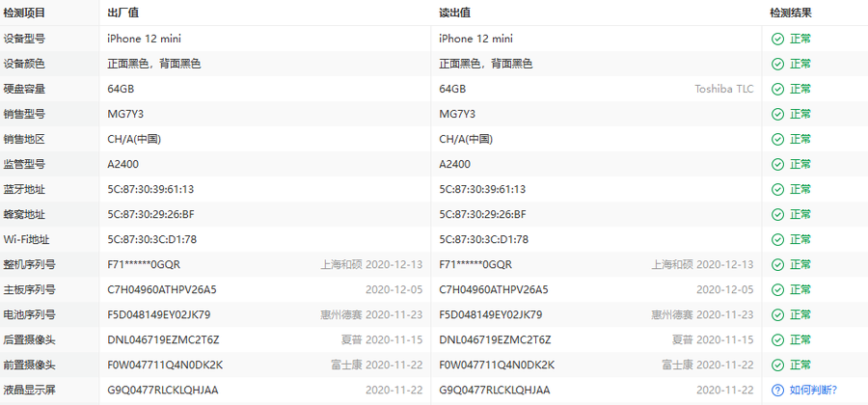This screenshot has width=868, height=405.
Task: Click the green check icon in 设备型号 row
Action: [777, 39]
